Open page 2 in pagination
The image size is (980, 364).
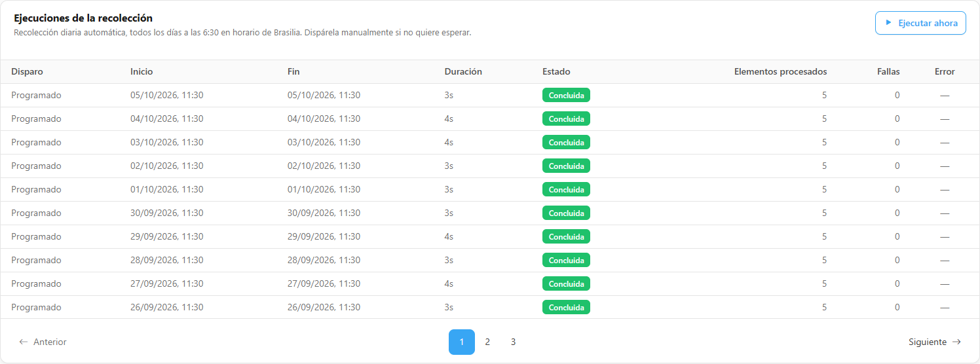(487, 342)
